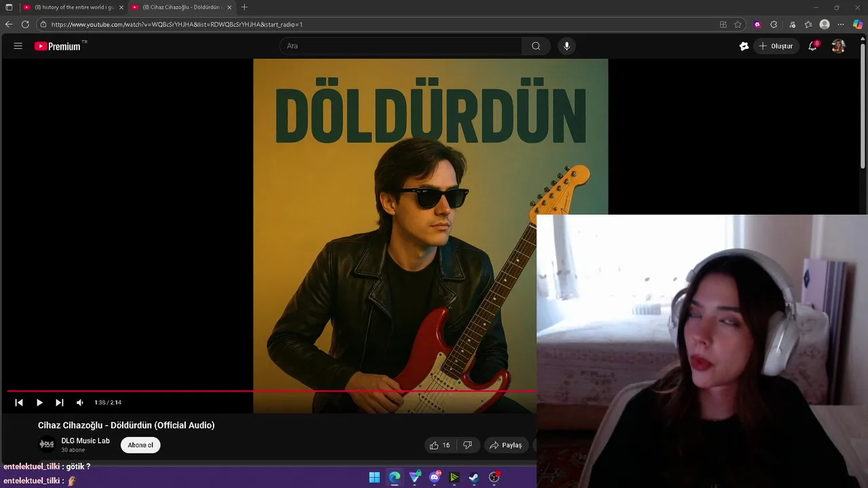This screenshot has height=488, width=868.
Task: Open the YouTube hamburger guide menu
Action: point(18,46)
